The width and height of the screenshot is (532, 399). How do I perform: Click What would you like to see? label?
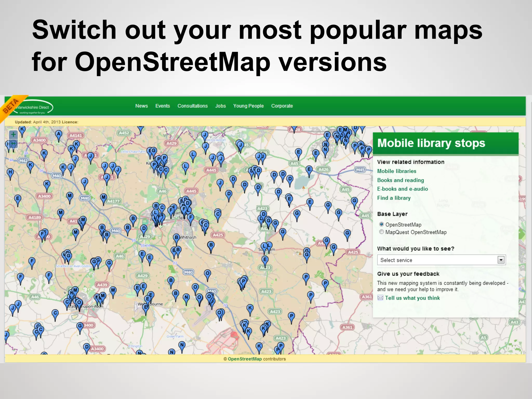pyautogui.click(x=416, y=249)
